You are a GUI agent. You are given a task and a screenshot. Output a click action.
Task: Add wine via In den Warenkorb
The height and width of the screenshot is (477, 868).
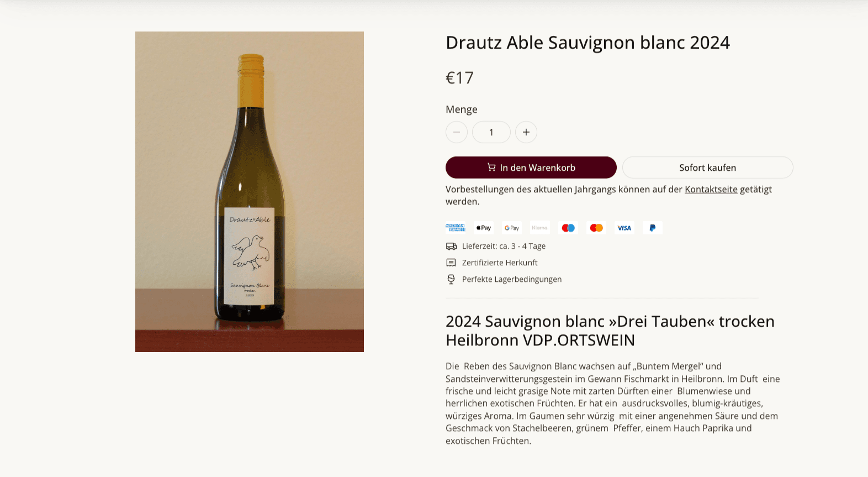(531, 167)
